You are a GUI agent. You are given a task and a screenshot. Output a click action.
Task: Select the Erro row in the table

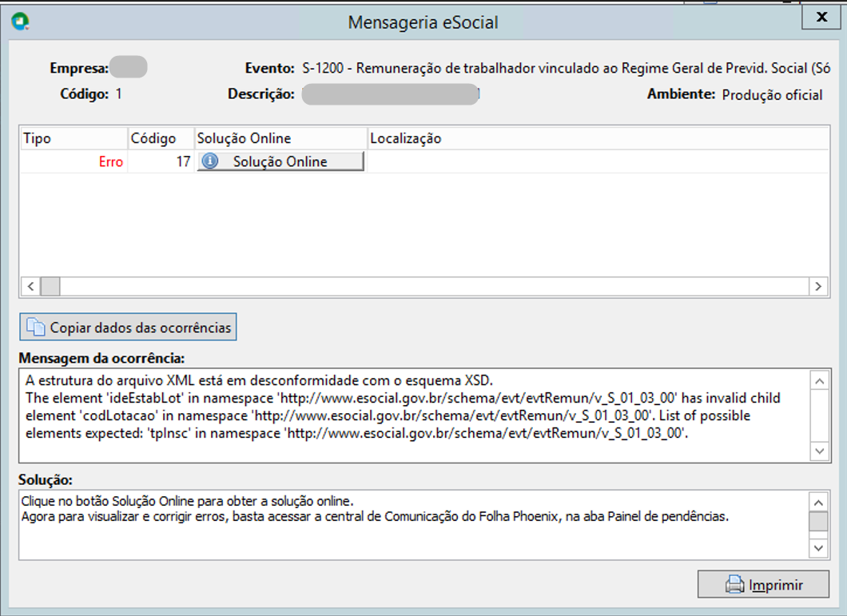(424, 161)
